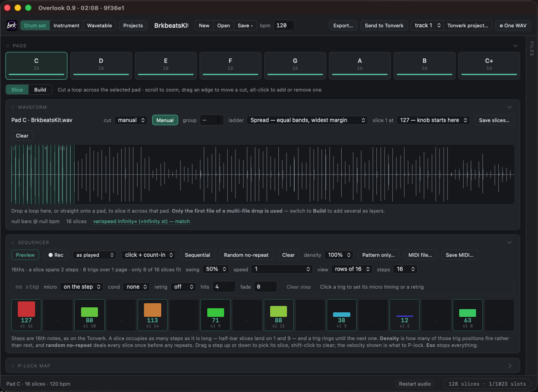This screenshot has height=392, width=538.
Task: Open the Projects view
Action: click(133, 25)
